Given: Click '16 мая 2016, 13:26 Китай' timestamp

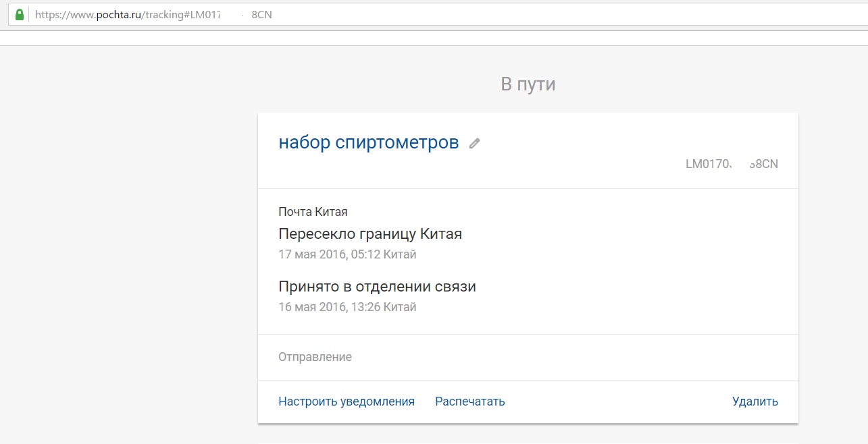Looking at the screenshot, I should pyautogui.click(x=347, y=307).
